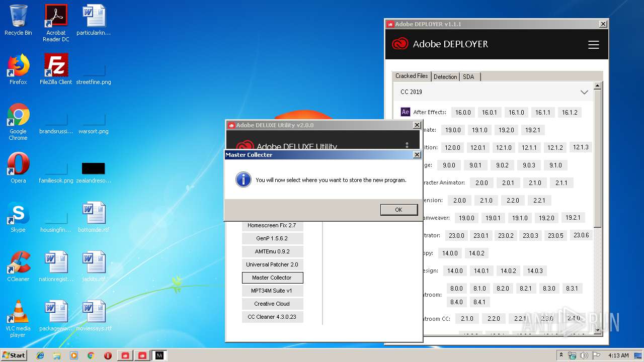Screen dimensions: 644x362
Task: Click GenP 1.5.6.2 button
Action: coord(272,238)
